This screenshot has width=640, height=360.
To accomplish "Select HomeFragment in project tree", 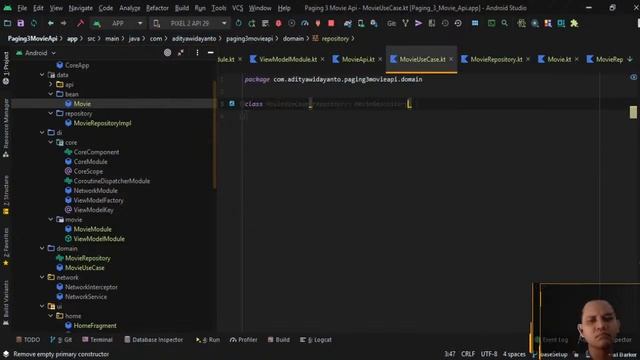I will (x=95, y=326).
